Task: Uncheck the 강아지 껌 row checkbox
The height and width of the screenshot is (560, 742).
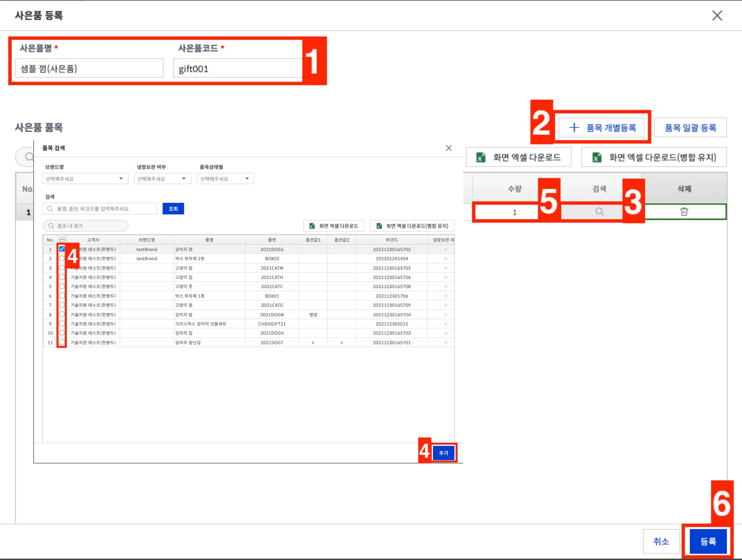Action: coord(62,249)
